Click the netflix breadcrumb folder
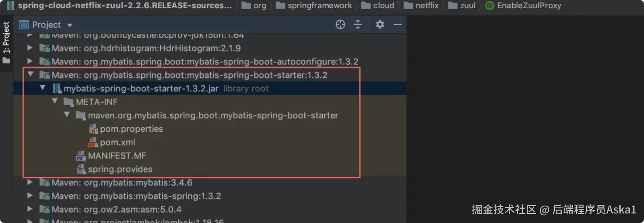Viewport: 644px width, 223px height. 421,6
